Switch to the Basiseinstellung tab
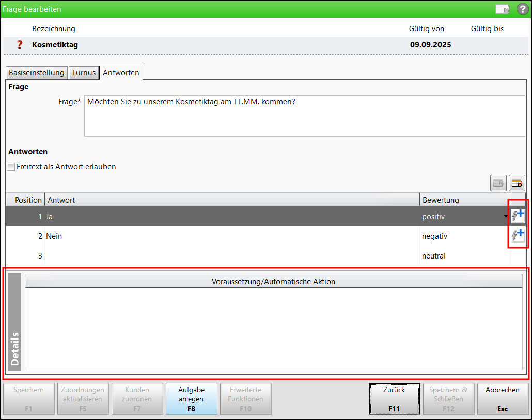Screen dimensions: 532x420 point(36,73)
